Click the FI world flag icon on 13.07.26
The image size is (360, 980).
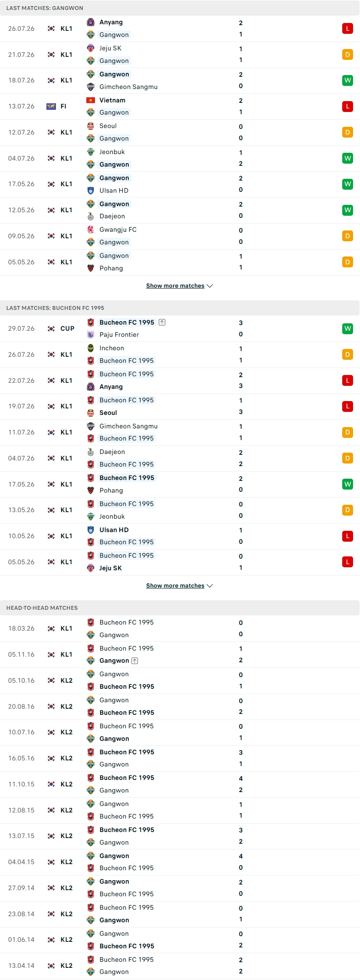51,106
